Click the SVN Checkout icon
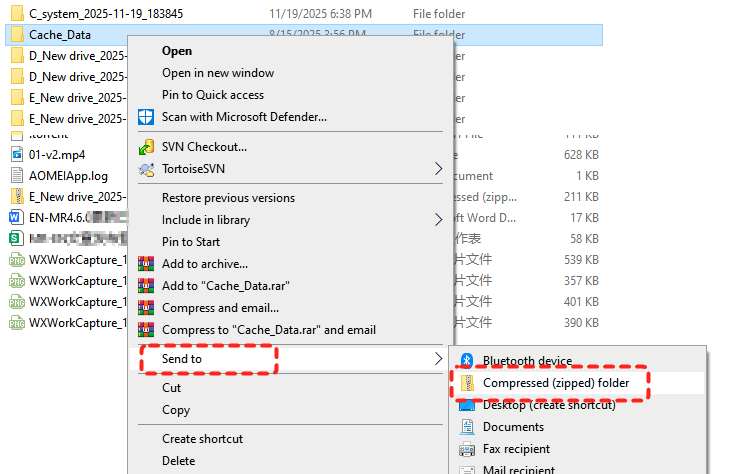This screenshot has width=729, height=474. (x=146, y=147)
